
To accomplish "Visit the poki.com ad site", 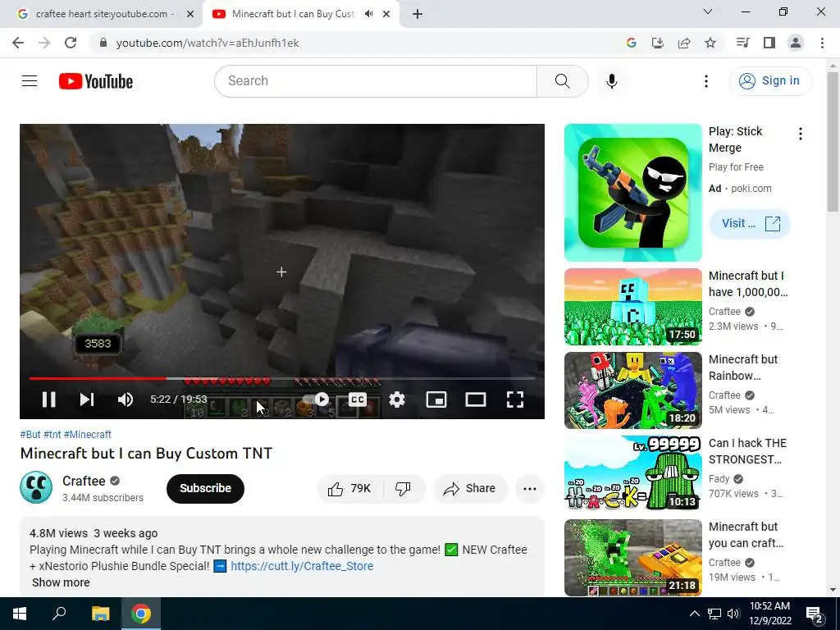I will click(750, 223).
